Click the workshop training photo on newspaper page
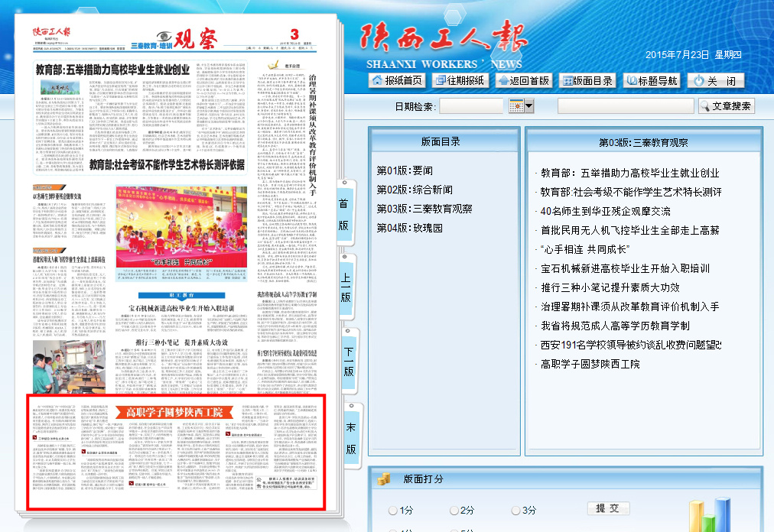This screenshot has height=532, width=774. (69, 367)
